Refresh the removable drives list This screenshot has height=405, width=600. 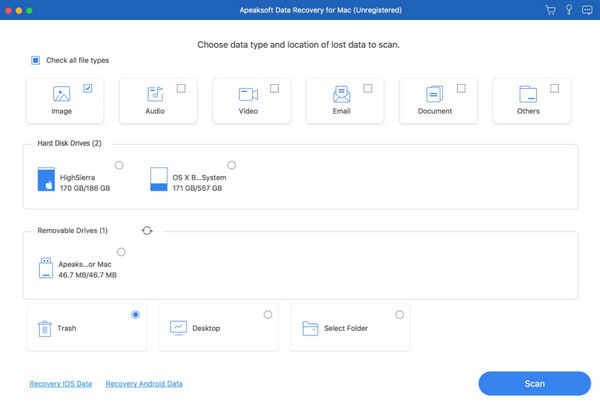pyautogui.click(x=147, y=230)
